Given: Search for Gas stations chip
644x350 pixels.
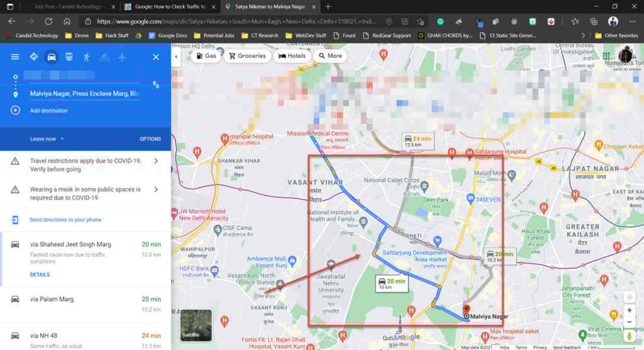Looking at the screenshot, I should (x=206, y=56).
